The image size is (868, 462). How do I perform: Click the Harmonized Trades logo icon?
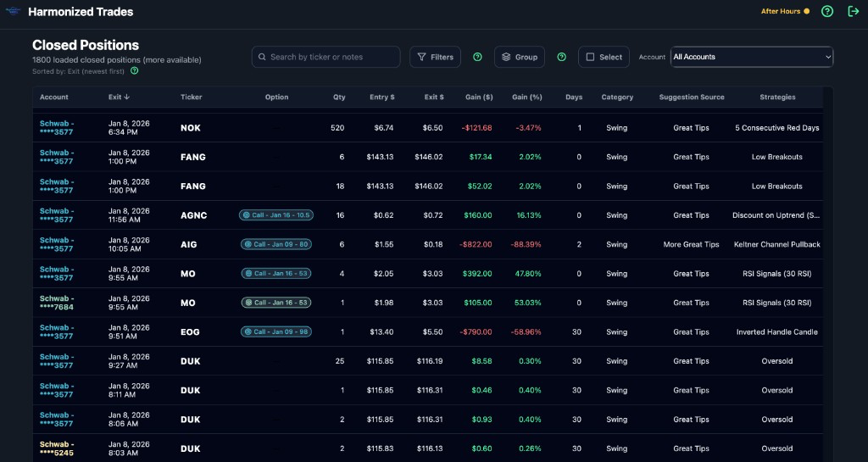13,11
